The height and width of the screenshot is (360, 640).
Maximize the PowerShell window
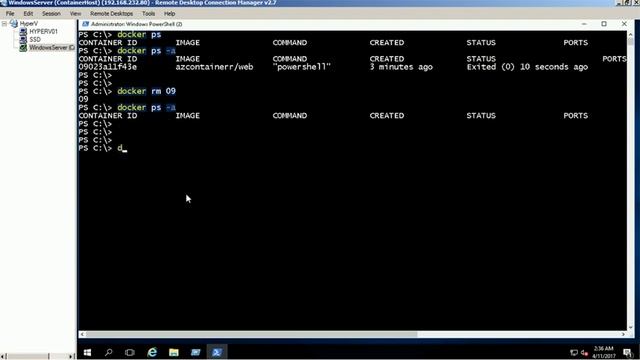(604, 24)
